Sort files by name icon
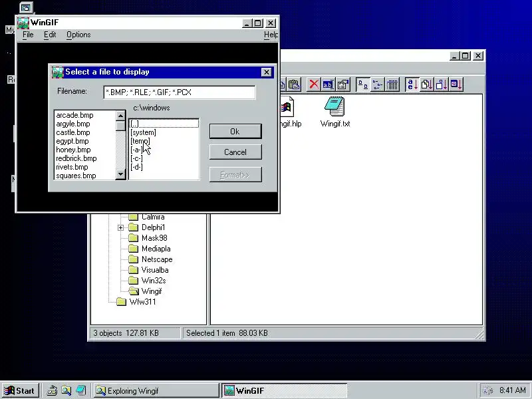Screen dimensions: 532x399 (x=412, y=84)
